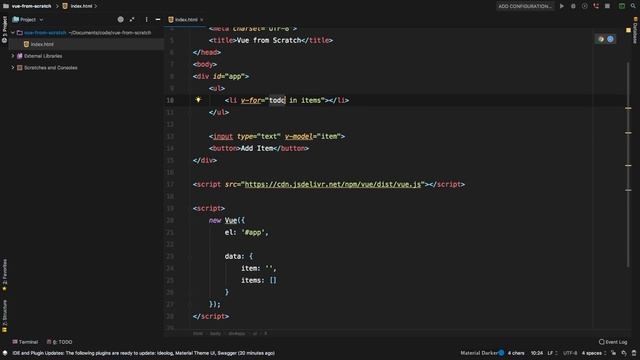
Task: Collapse the vue-from-scratch project folder
Action: click(13, 32)
